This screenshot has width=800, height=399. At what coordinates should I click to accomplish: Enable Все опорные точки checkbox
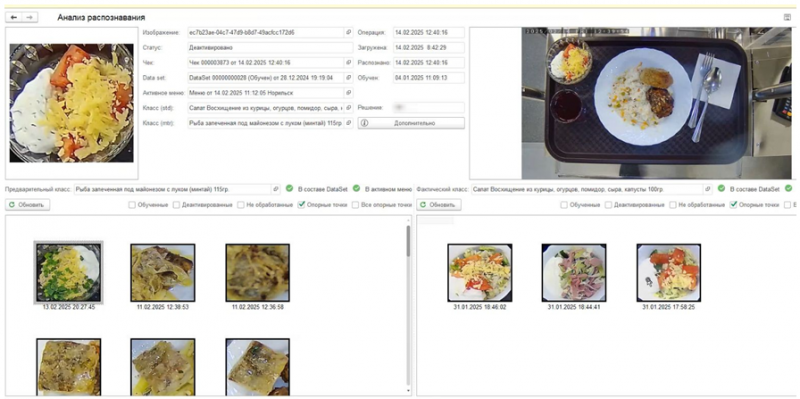point(356,205)
